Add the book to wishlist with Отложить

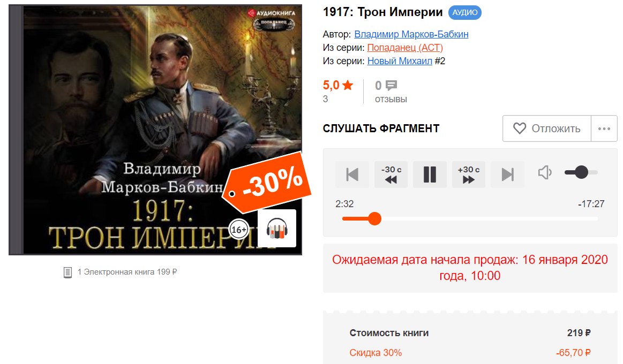[x=547, y=128]
